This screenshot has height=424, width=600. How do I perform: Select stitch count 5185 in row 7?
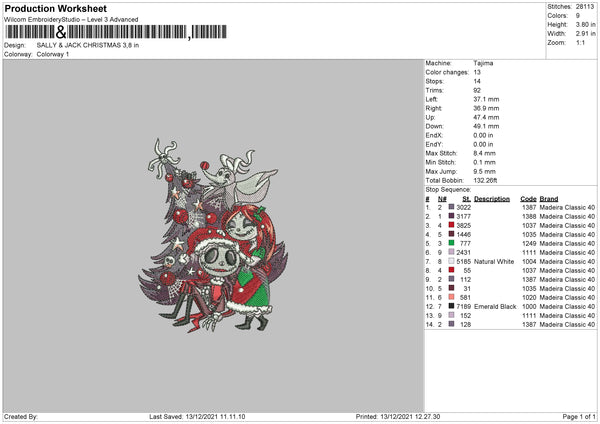pos(463,262)
